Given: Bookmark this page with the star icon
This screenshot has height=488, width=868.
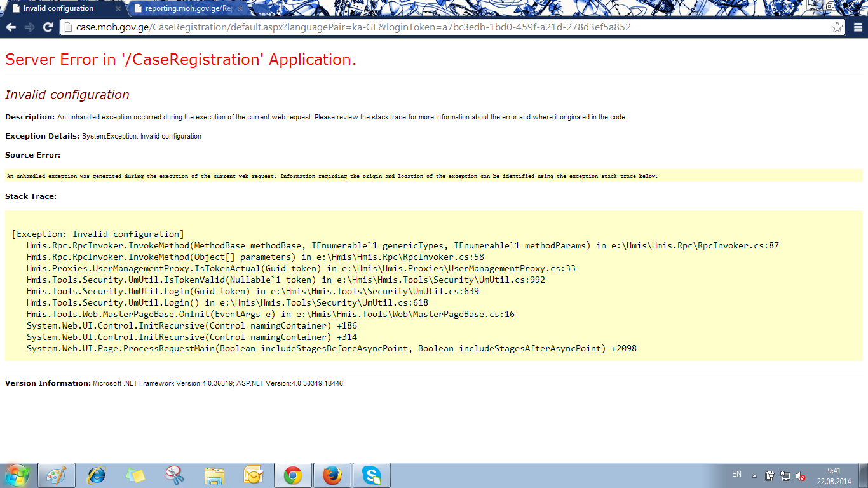Looking at the screenshot, I should coord(837,27).
